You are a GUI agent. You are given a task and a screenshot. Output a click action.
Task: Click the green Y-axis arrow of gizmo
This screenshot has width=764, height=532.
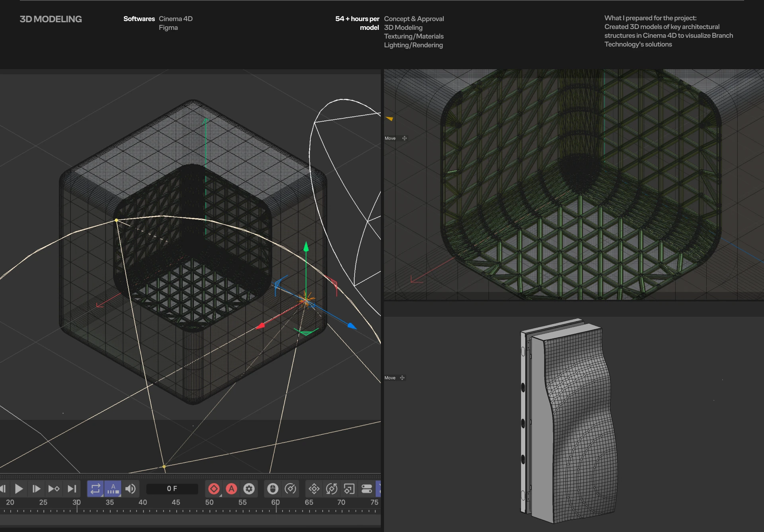(x=306, y=247)
